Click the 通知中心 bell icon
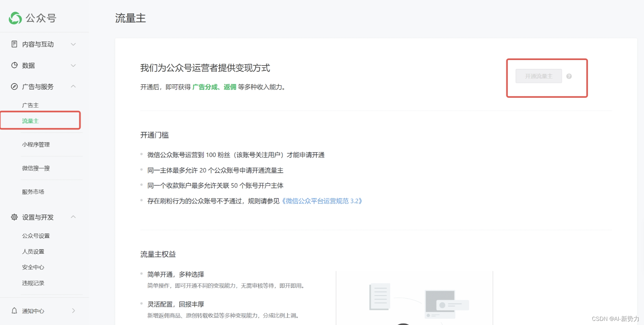This screenshot has width=644, height=325. 14,311
